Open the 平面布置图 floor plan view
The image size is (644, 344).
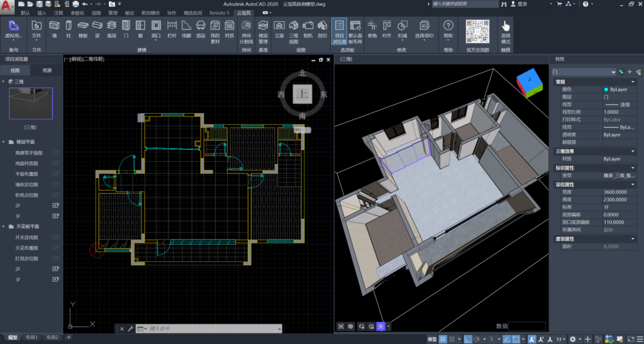[27, 174]
